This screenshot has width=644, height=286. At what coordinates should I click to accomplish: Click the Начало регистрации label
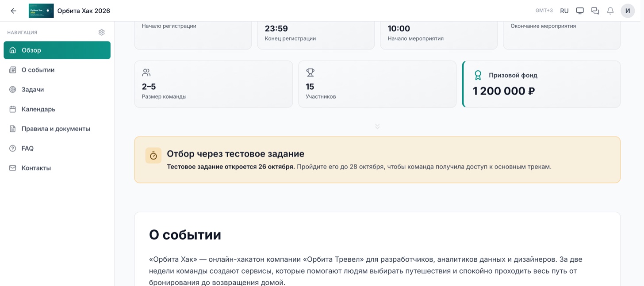click(169, 26)
